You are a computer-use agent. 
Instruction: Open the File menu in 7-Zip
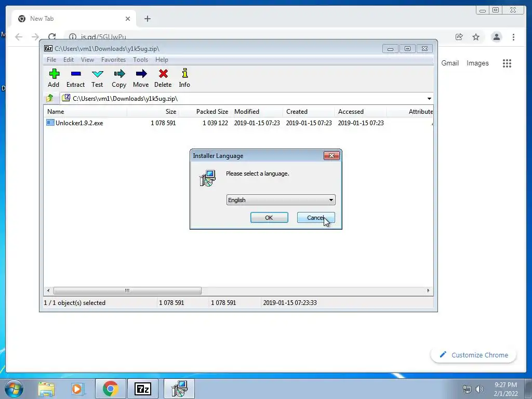[x=51, y=60]
